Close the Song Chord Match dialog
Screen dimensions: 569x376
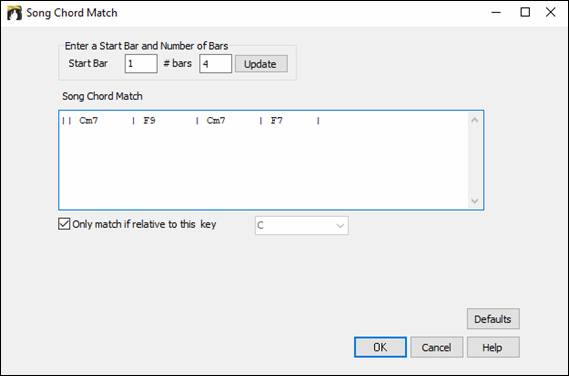550,12
